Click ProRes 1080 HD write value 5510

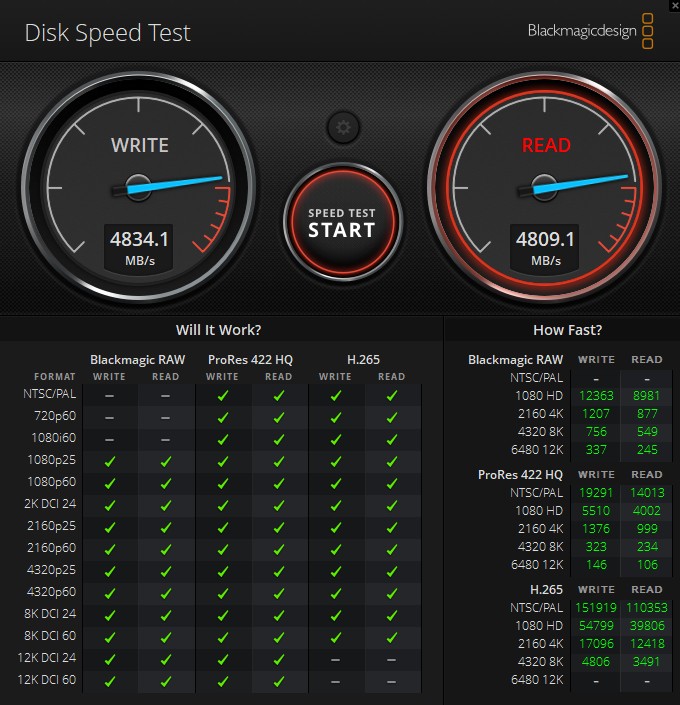(x=596, y=511)
